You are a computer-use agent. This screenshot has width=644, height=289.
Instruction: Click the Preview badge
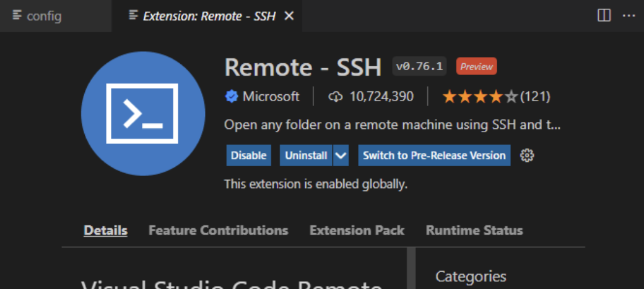tap(476, 66)
